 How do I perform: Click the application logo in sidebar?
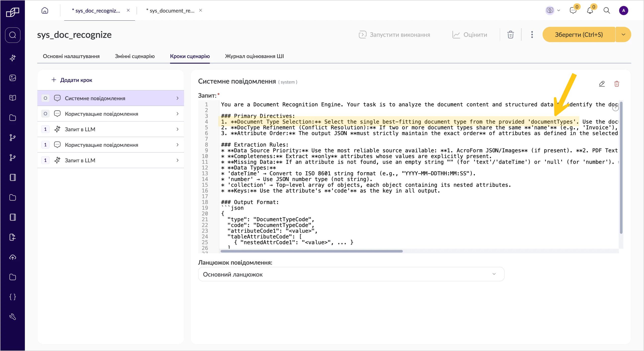[x=13, y=12]
